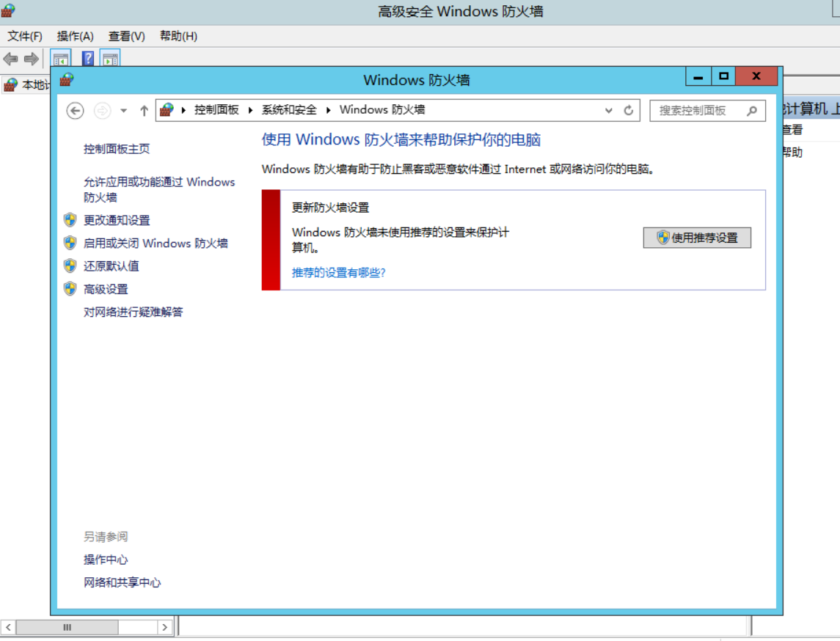Toggle the console tree pane toolbar icon

click(61, 59)
